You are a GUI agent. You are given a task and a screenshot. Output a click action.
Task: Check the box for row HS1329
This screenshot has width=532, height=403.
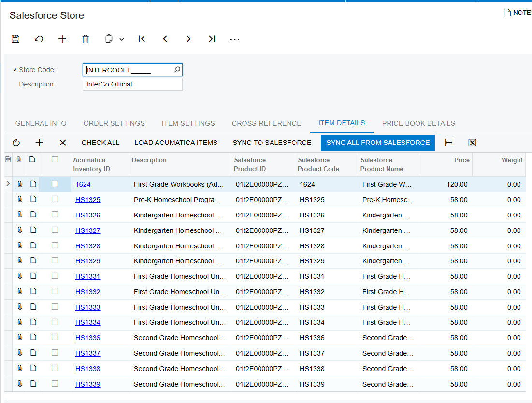click(55, 260)
